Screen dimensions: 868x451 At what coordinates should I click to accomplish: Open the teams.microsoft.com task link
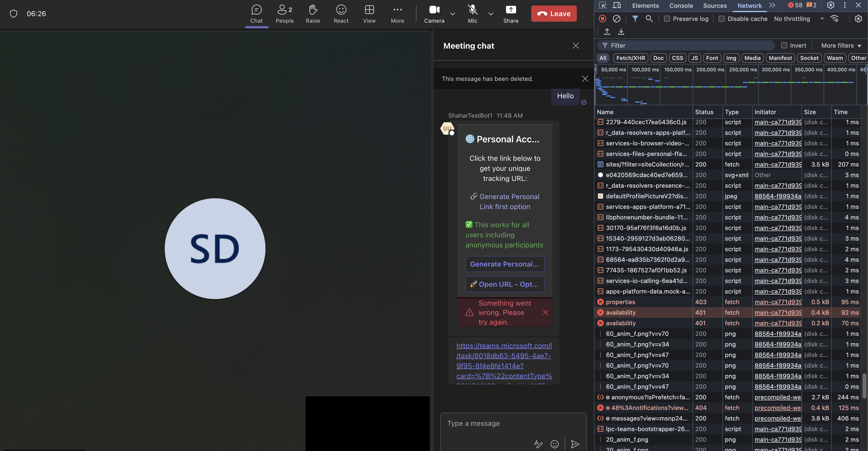click(504, 361)
